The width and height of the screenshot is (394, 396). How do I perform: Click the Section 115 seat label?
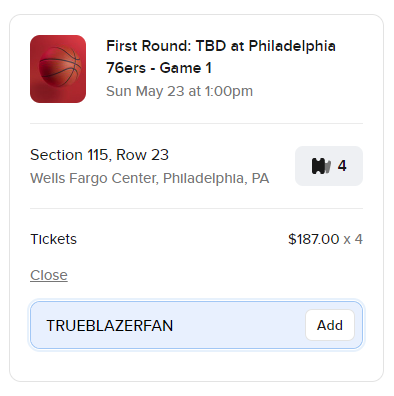pyautogui.click(x=69, y=155)
